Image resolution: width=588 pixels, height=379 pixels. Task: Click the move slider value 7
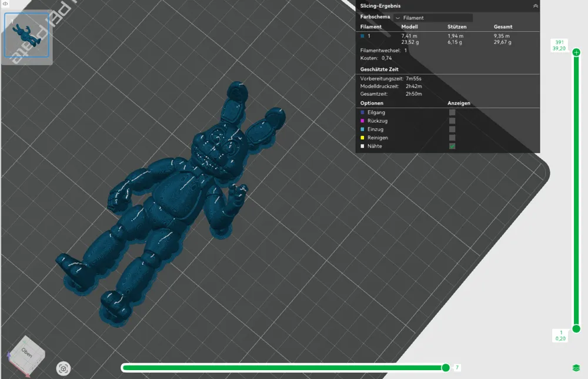pos(457,368)
